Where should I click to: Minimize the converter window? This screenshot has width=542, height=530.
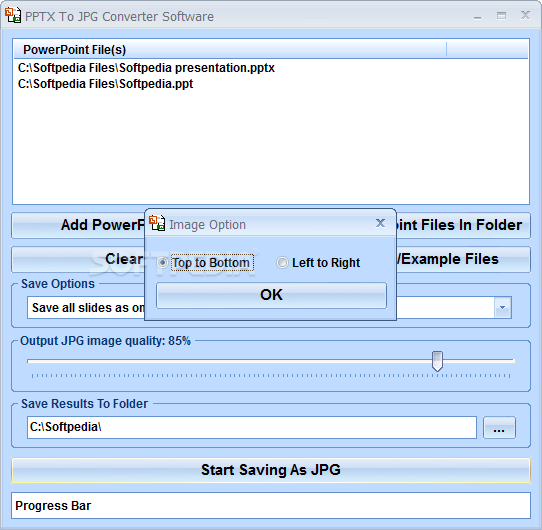pos(477,16)
